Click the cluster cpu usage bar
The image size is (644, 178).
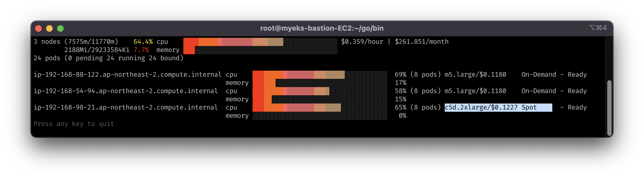pos(260,42)
